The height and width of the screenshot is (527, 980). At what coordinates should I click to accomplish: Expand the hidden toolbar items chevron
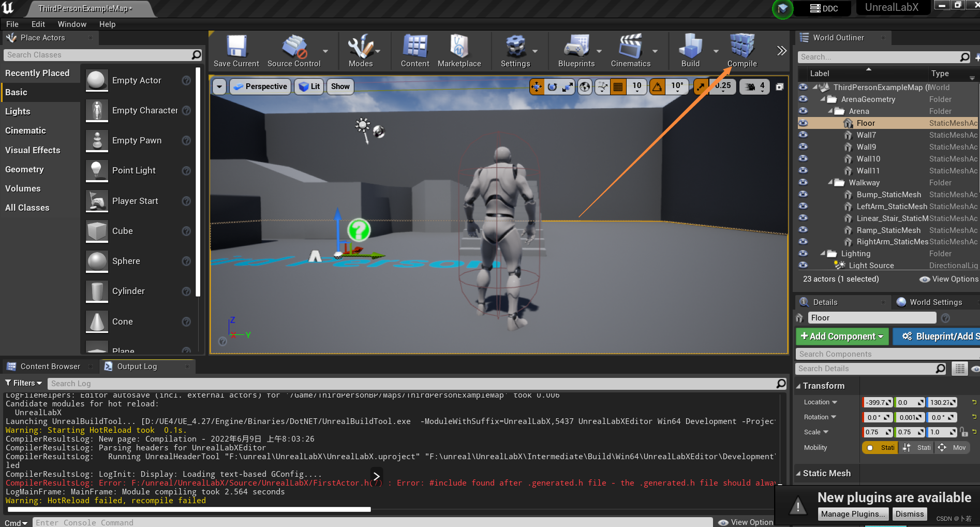pos(781,51)
